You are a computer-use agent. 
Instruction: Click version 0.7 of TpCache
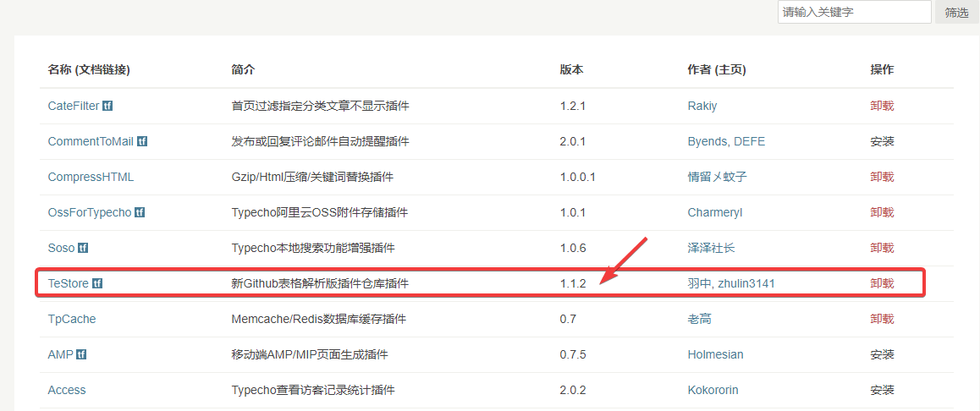(x=568, y=319)
